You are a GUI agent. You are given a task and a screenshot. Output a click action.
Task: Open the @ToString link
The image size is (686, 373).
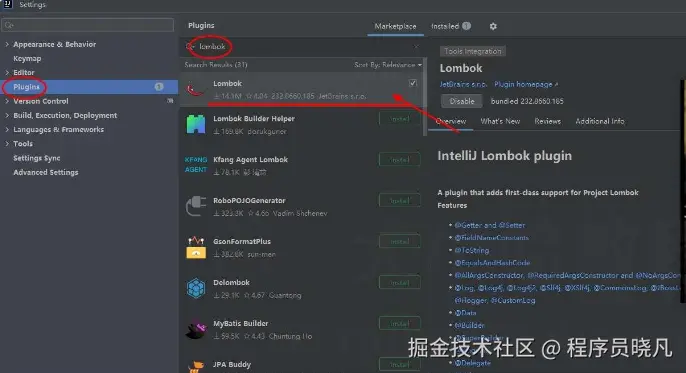pyautogui.click(x=472, y=250)
